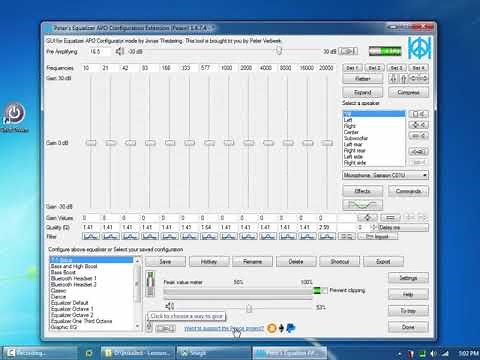Open the filter type icon for 83 Hz
480x360 pixels.
[x=150, y=236]
